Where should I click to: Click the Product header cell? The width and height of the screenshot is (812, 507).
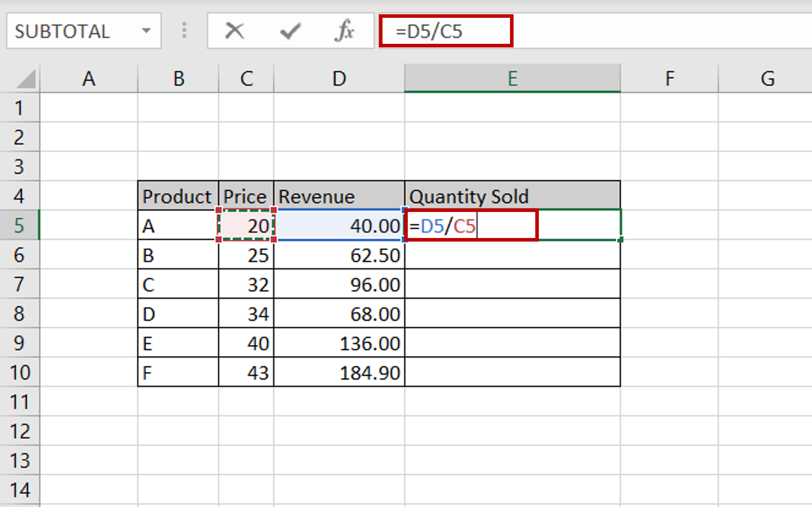(178, 196)
